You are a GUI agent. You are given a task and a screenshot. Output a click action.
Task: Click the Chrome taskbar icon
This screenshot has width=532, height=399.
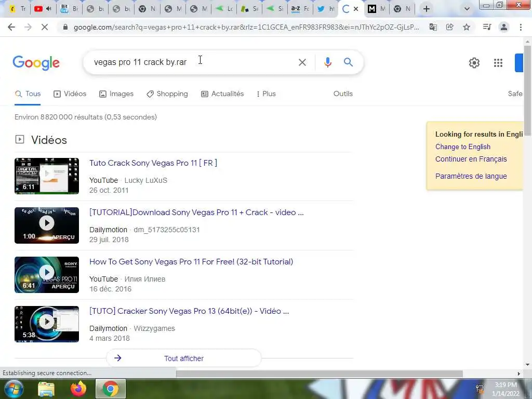111,389
